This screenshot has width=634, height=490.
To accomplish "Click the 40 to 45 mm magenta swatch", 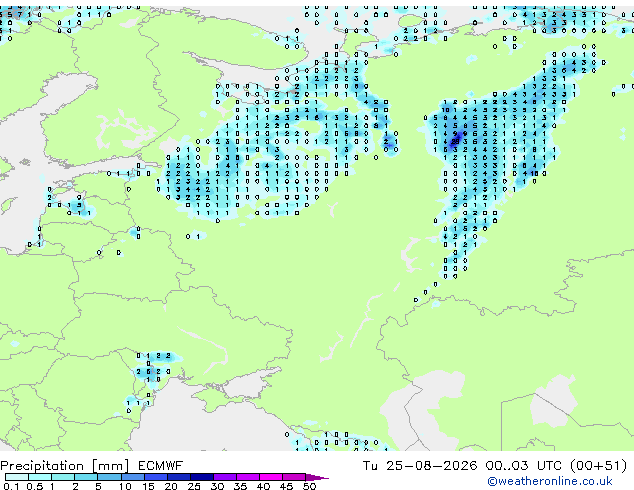I will [271, 477].
